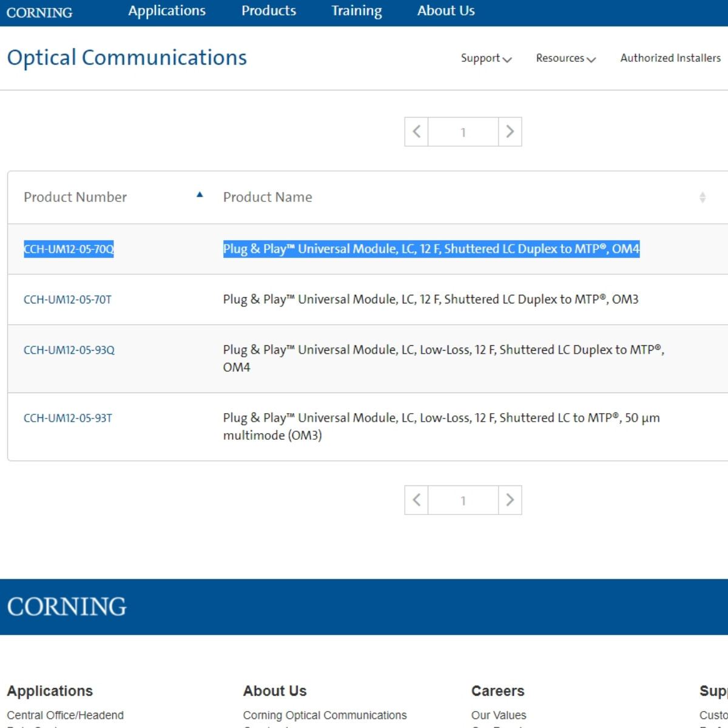The height and width of the screenshot is (728, 728).
Task: Open the Products menu
Action: [269, 11]
